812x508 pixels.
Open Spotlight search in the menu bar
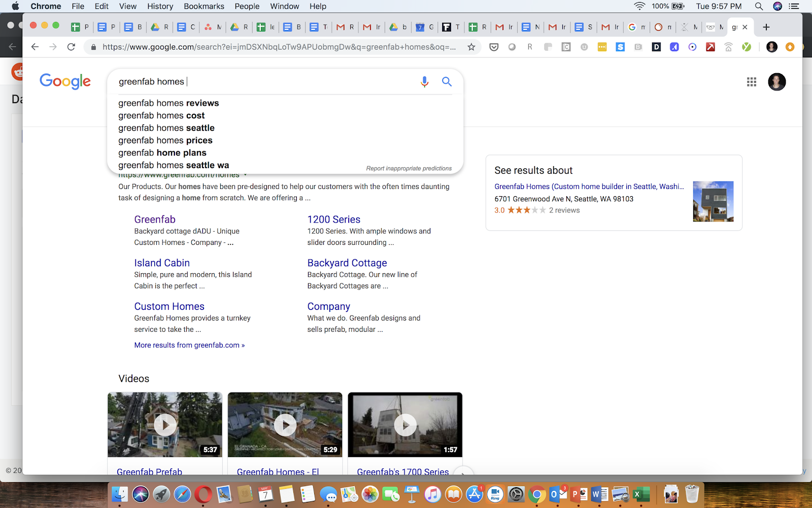759,6
